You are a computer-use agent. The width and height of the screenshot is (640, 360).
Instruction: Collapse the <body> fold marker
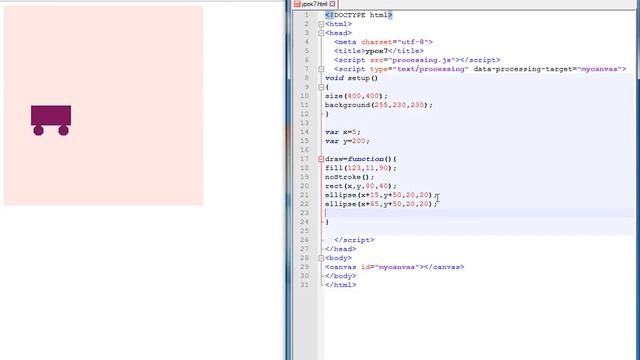321,258
